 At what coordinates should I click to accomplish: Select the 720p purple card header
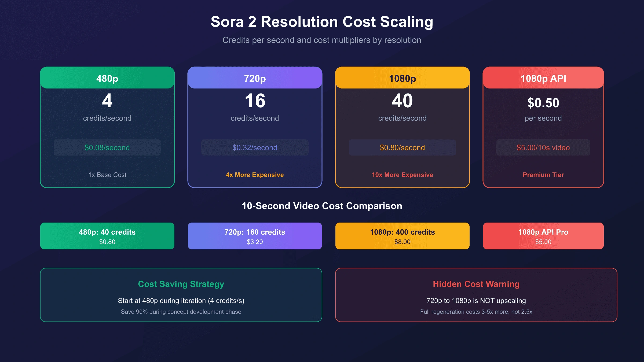tap(255, 78)
